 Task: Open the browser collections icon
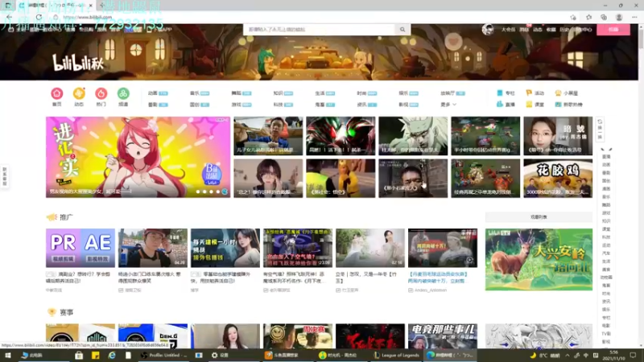[603, 17]
